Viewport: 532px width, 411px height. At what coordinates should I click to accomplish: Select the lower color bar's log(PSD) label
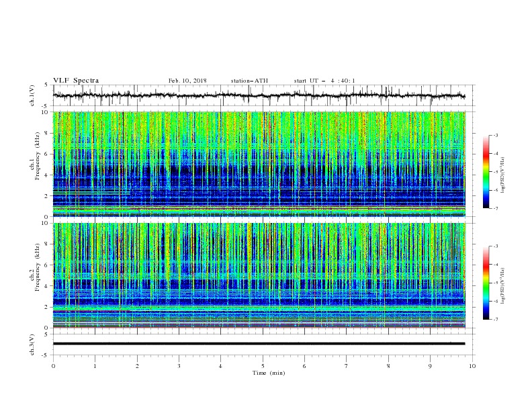pyautogui.click(x=503, y=286)
